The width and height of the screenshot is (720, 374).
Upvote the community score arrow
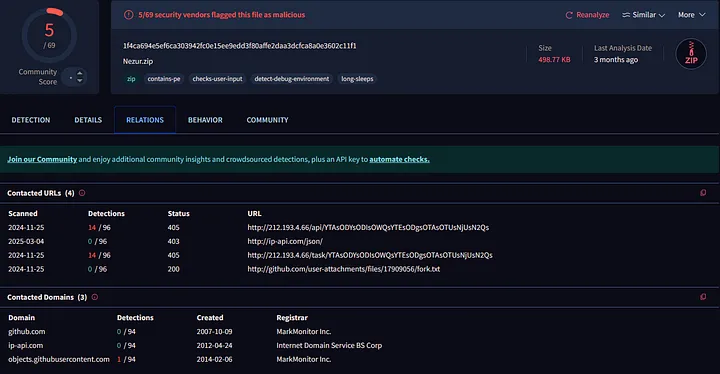pos(79,73)
